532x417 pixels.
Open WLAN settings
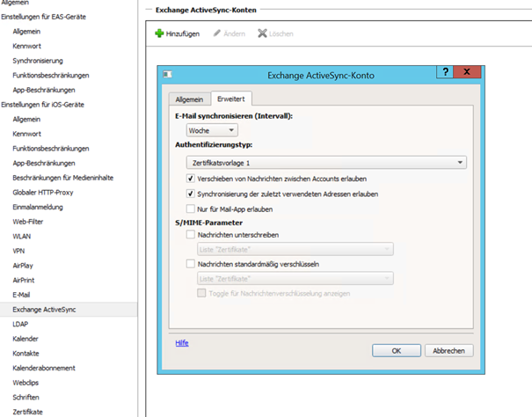[x=22, y=236]
